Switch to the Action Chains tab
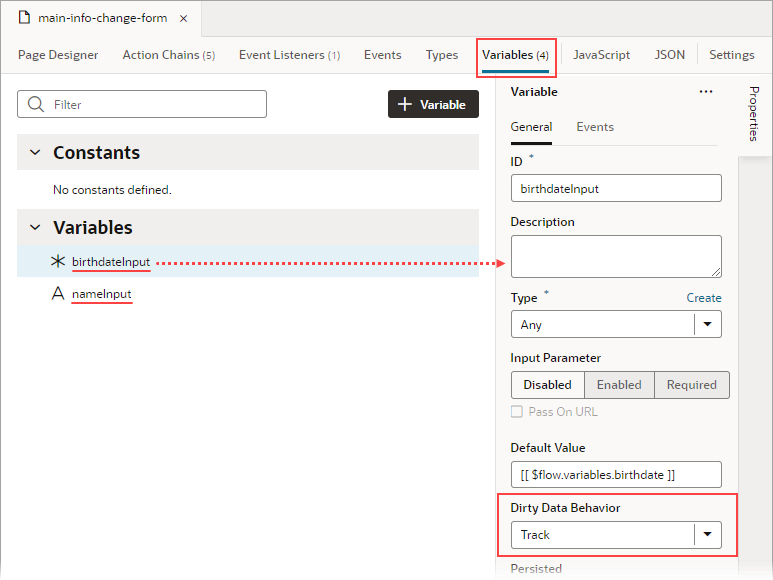 (169, 55)
